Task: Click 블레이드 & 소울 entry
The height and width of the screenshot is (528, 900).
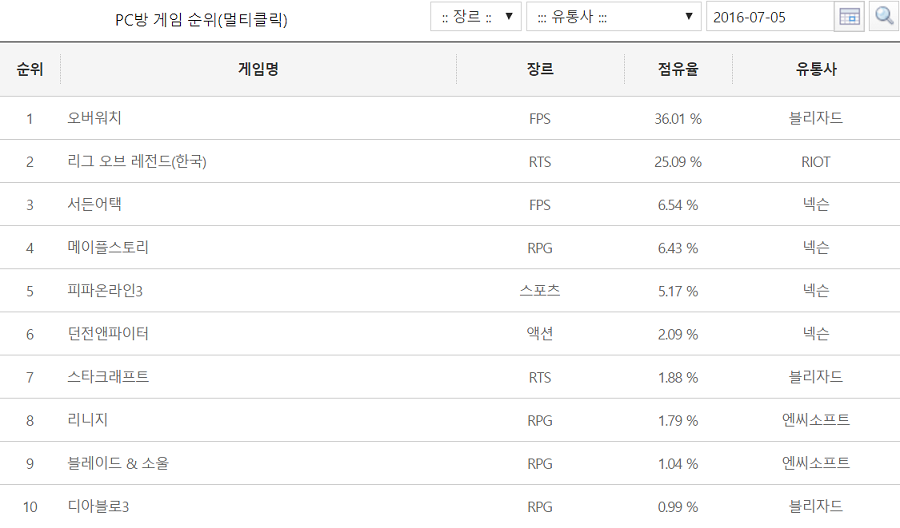Action: [118, 463]
